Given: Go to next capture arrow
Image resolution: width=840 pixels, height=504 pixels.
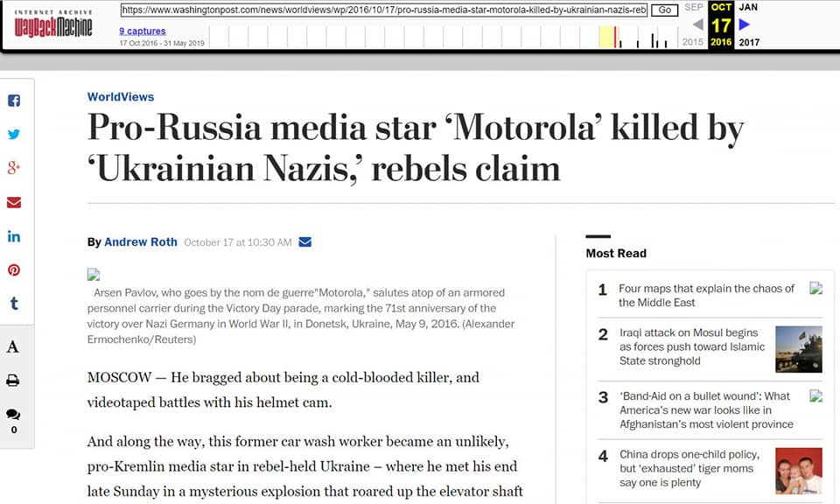Looking at the screenshot, I should 745,24.
